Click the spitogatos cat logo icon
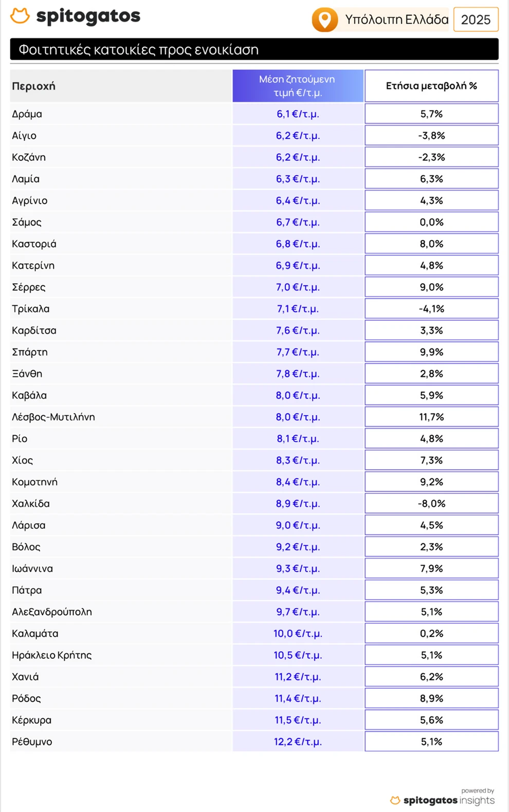The image size is (509, 812). point(20,16)
